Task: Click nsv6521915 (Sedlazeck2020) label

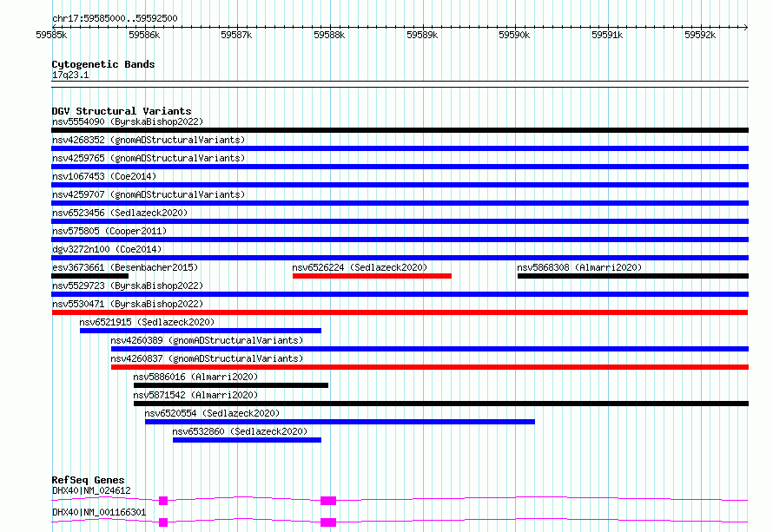Action: [147, 322]
